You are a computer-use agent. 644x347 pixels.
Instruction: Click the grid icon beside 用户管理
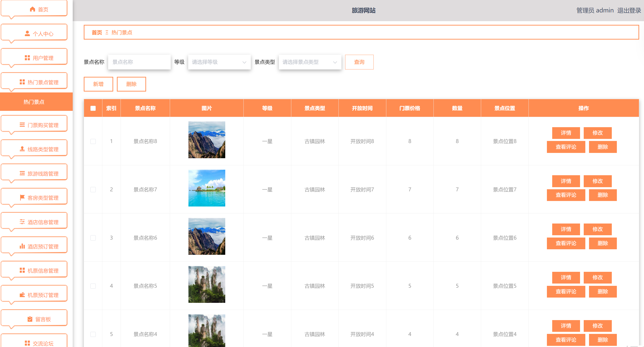[27, 58]
